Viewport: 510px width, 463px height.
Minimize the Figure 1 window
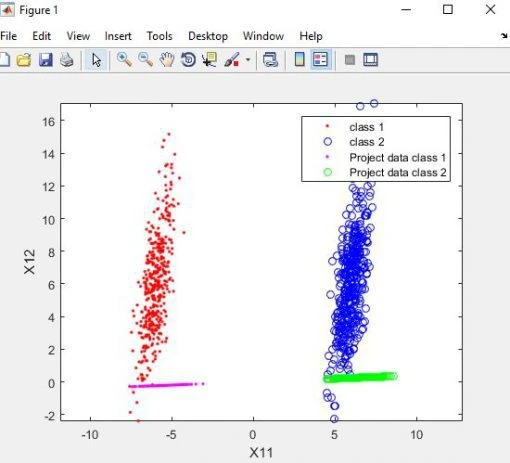click(x=406, y=9)
